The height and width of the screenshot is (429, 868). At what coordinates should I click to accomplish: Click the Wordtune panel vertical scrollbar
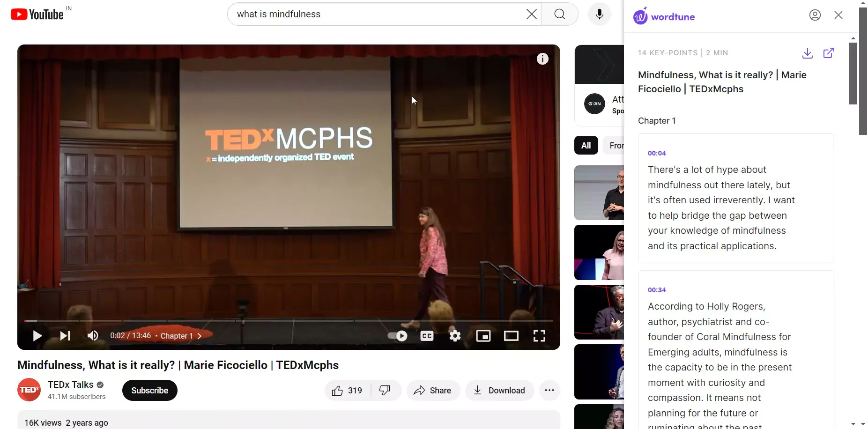pyautogui.click(x=853, y=74)
